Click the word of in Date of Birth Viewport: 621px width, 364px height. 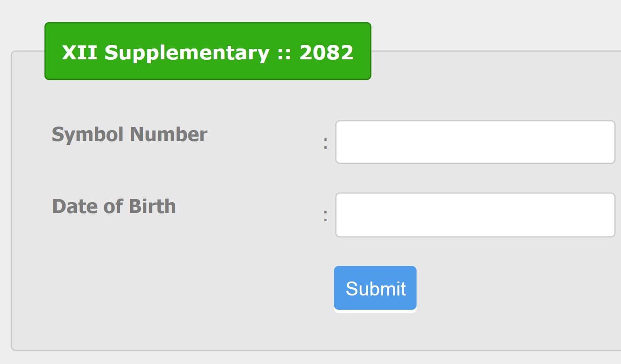click(x=113, y=206)
